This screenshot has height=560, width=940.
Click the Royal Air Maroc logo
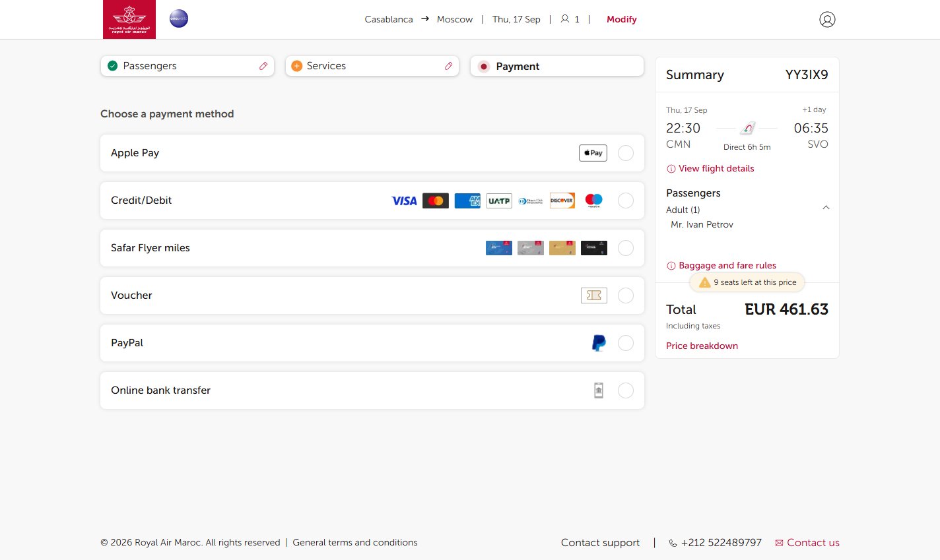129,19
